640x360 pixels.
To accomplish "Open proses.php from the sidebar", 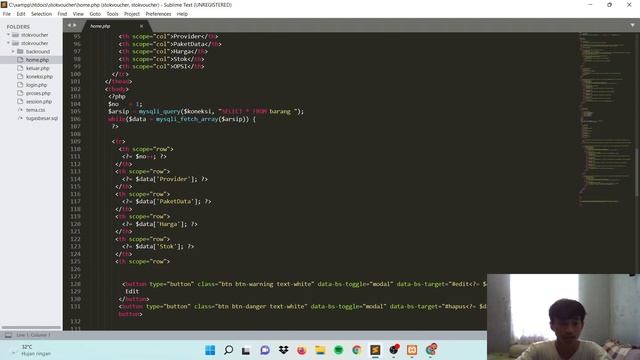I will coord(38,93).
